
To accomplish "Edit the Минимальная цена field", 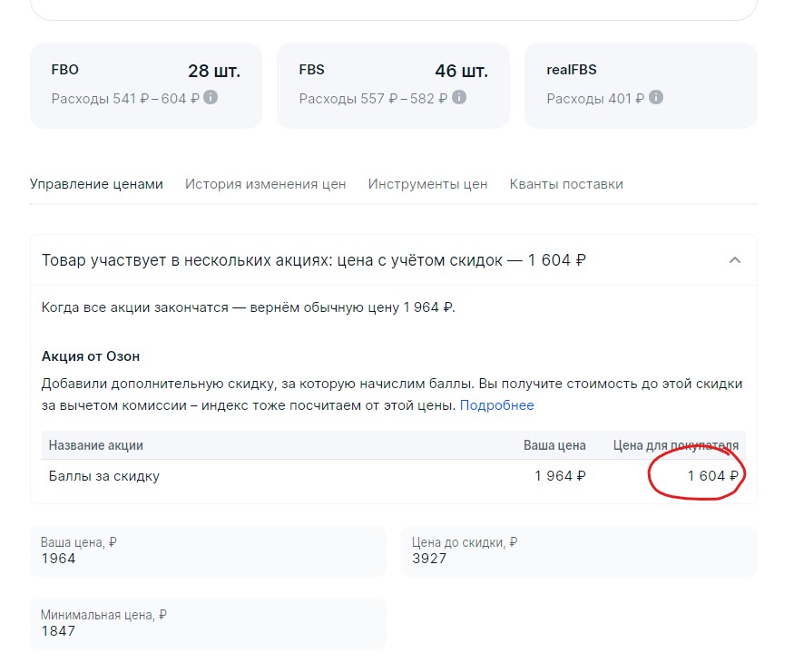I will click(208, 623).
